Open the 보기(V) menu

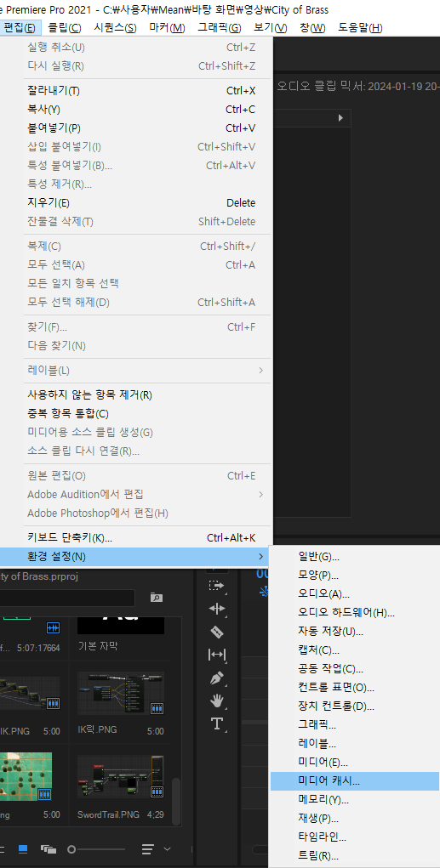coord(271,28)
